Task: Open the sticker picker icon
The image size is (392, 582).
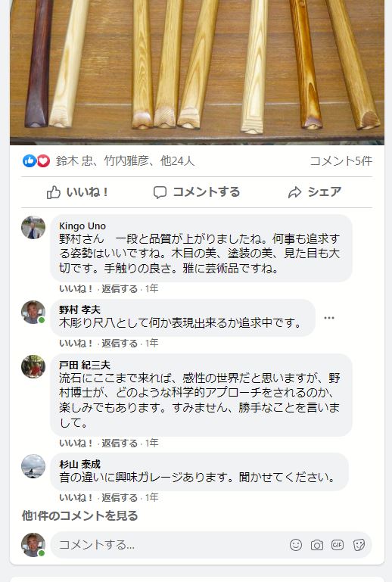Action: click(x=359, y=545)
